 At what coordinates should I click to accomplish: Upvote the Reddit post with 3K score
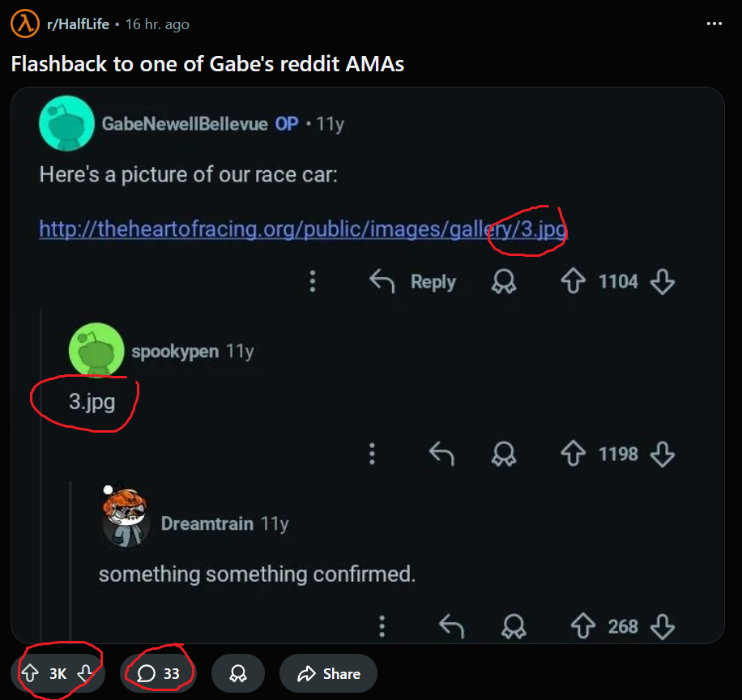pyautogui.click(x=30, y=673)
